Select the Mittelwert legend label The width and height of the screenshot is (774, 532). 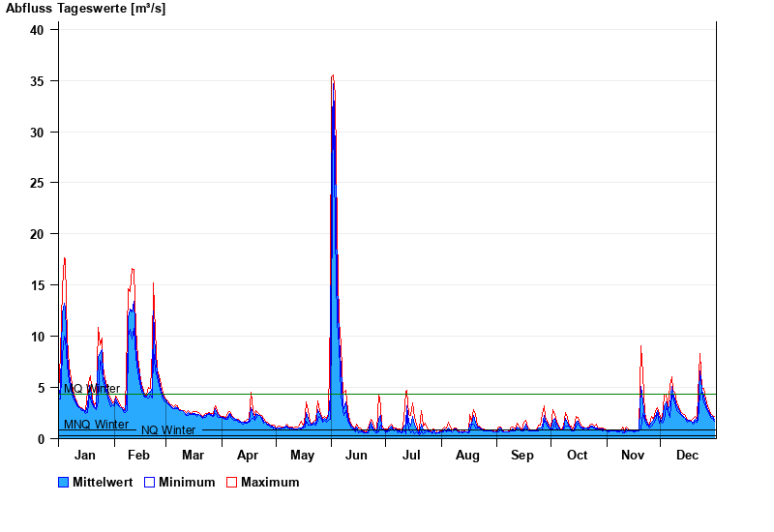pyautogui.click(x=102, y=482)
